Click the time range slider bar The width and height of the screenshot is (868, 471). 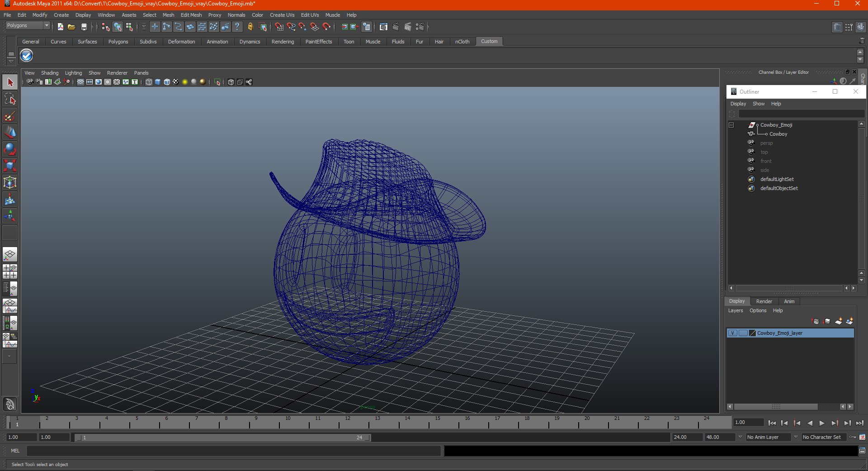point(223,438)
